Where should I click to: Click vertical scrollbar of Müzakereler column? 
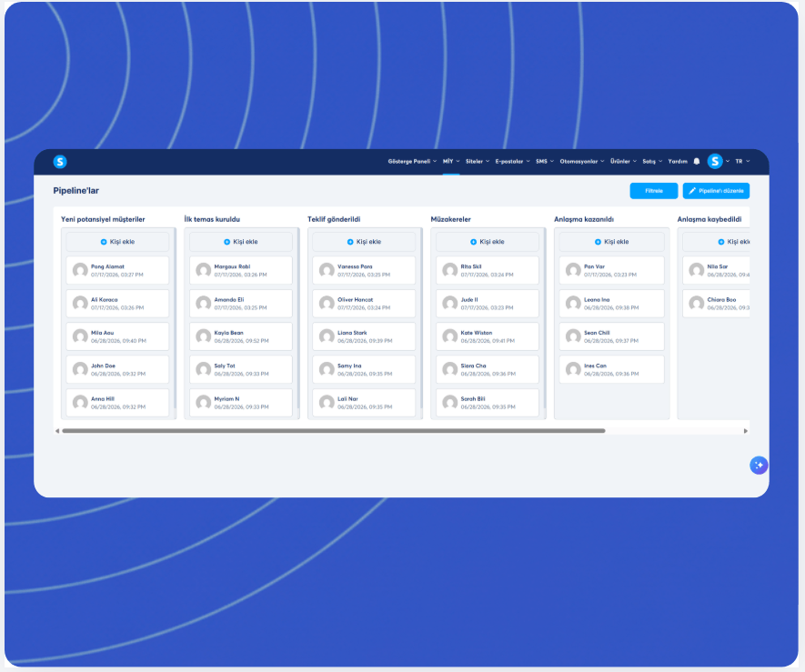click(544, 318)
